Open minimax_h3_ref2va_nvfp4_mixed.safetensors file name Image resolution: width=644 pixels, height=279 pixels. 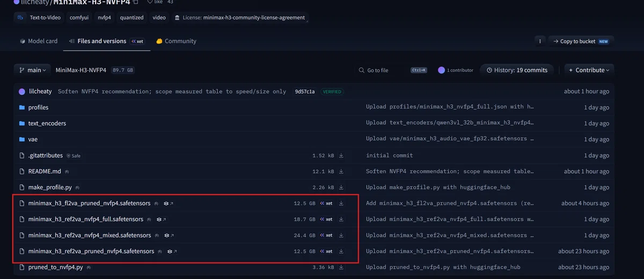point(90,236)
